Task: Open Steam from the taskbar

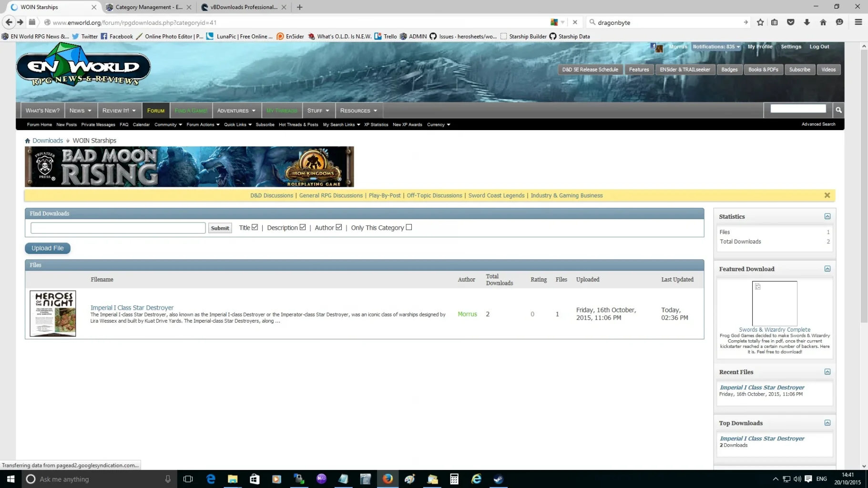Action: [x=499, y=479]
